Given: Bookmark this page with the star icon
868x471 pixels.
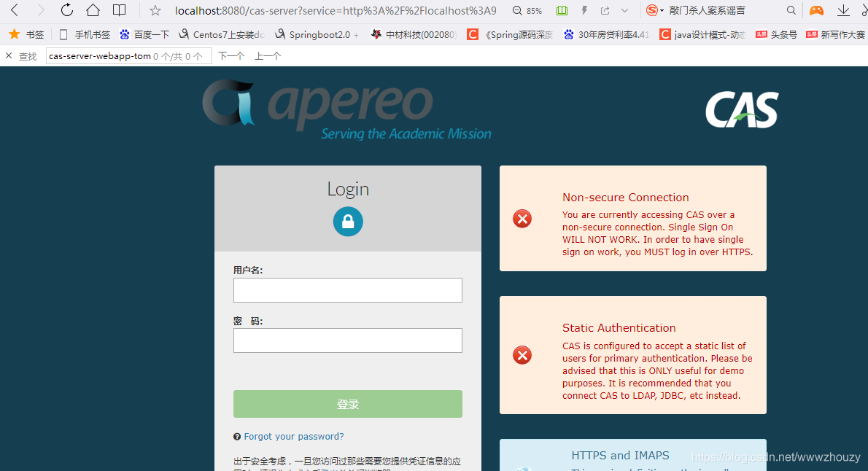Looking at the screenshot, I should (x=155, y=10).
